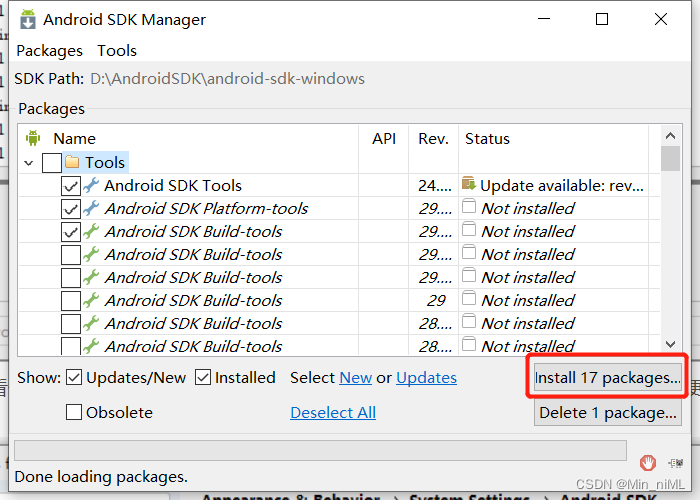Viewport: 700px width, 500px height.
Task: Uncheck Android SDK Tools checkbox
Action: pos(71,186)
